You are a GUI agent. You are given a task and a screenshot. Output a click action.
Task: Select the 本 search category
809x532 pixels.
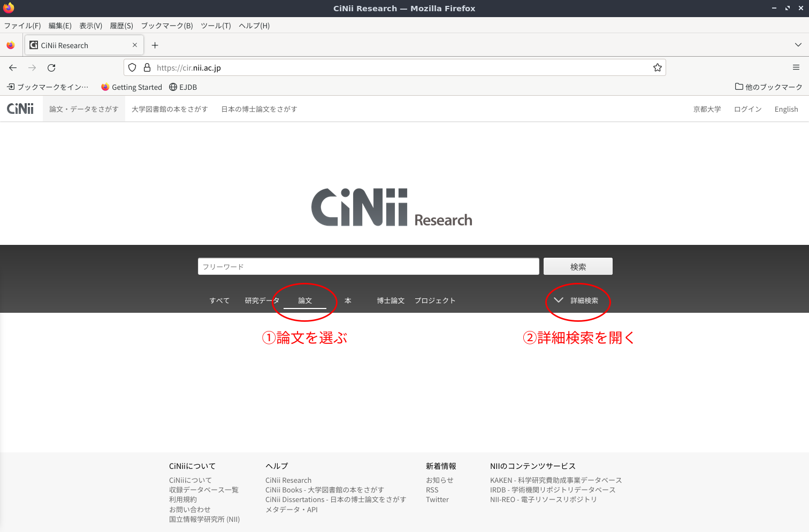[348, 300]
